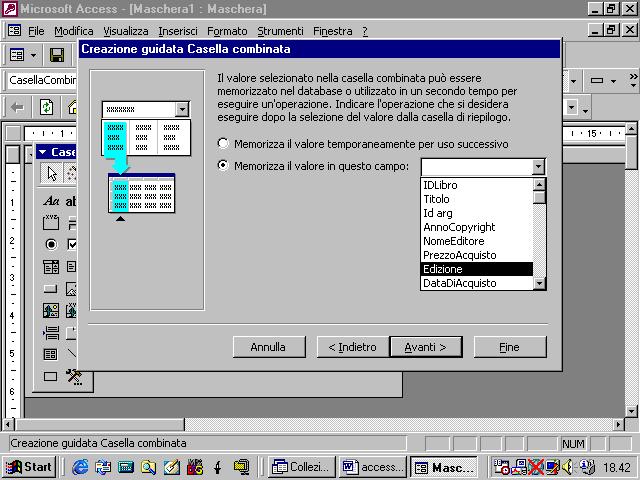Open the field combo box dropdown arrow
640x480 pixels.
pyautogui.click(x=538, y=167)
